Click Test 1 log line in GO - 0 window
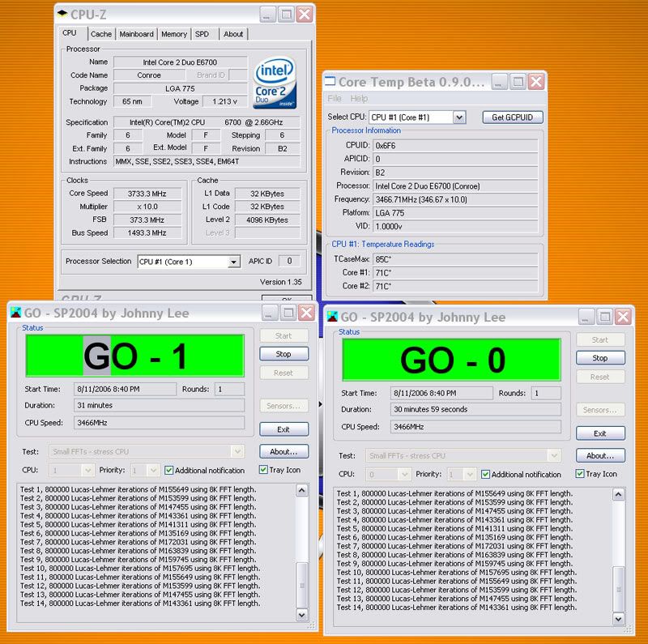This screenshot has height=644, width=648. (454, 493)
